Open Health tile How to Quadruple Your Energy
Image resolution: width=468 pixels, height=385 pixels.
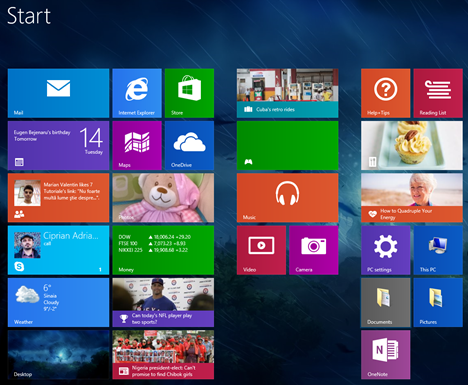pyautogui.click(x=412, y=198)
